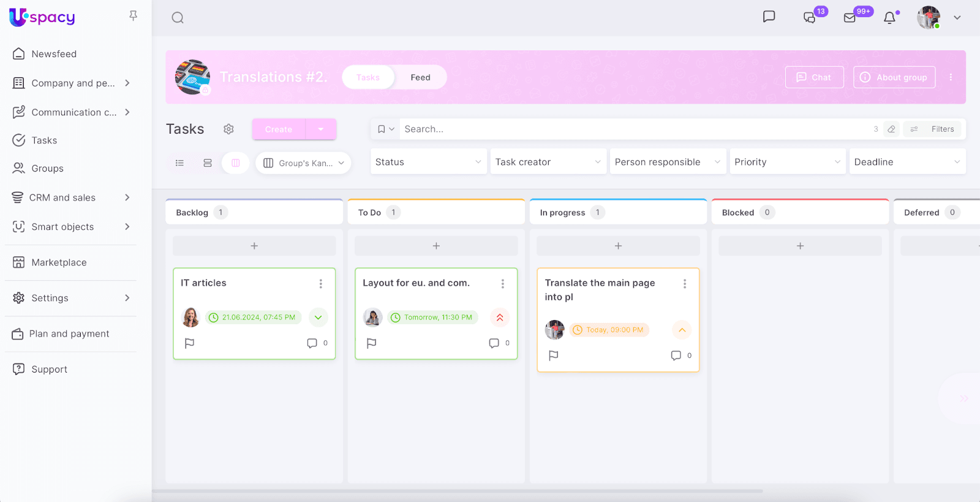Open three-dot menu on Layout for eu. card
This screenshot has width=980, height=502.
pos(502,284)
